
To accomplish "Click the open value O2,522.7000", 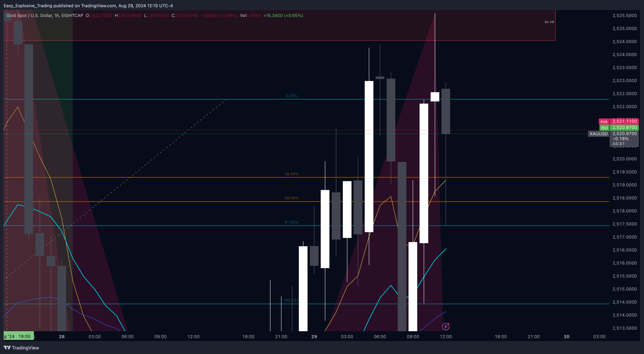I will click(99, 16).
